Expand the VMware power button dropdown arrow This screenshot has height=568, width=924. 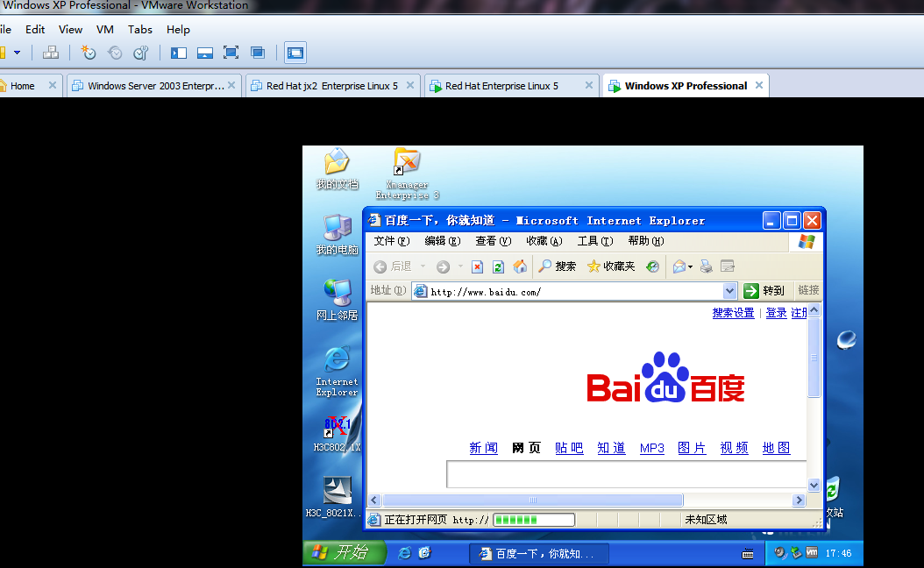(x=17, y=53)
